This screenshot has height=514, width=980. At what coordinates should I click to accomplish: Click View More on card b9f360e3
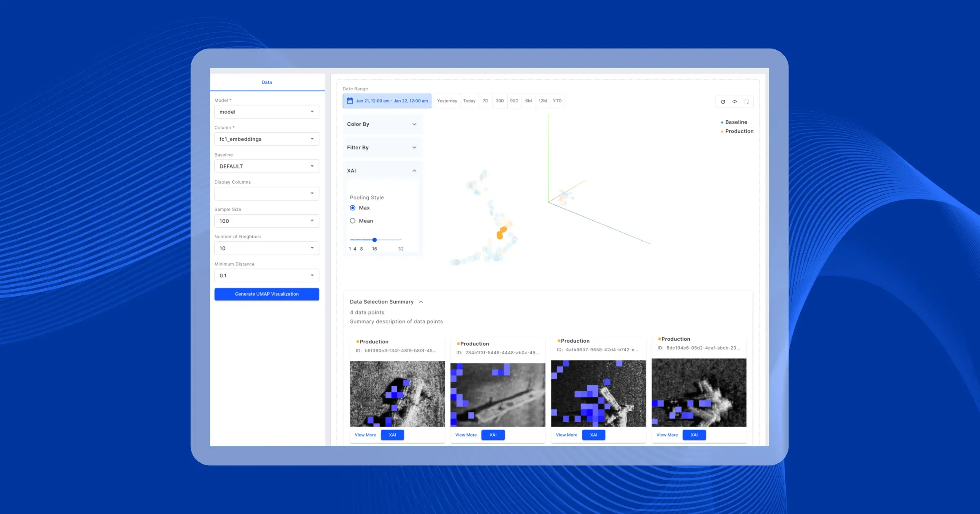point(365,435)
